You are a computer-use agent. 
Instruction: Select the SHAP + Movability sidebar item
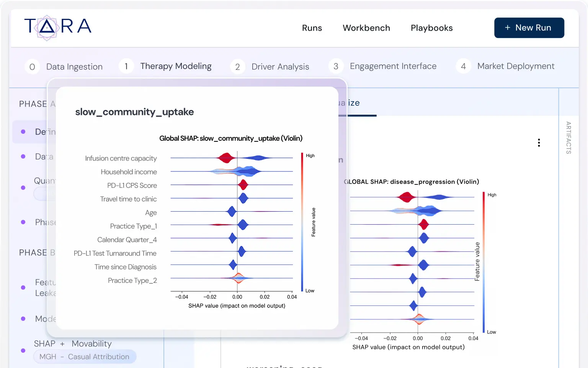[73, 343]
